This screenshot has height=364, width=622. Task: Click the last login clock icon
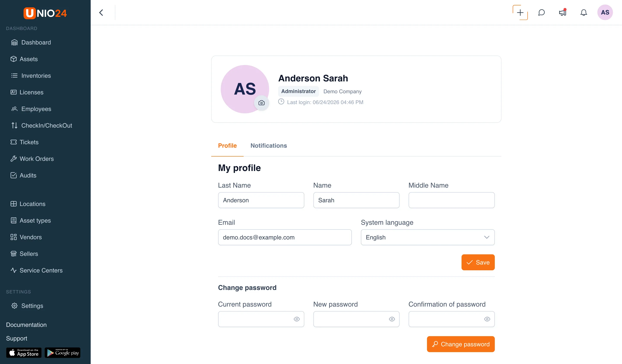pyautogui.click(x=281, y=102)
